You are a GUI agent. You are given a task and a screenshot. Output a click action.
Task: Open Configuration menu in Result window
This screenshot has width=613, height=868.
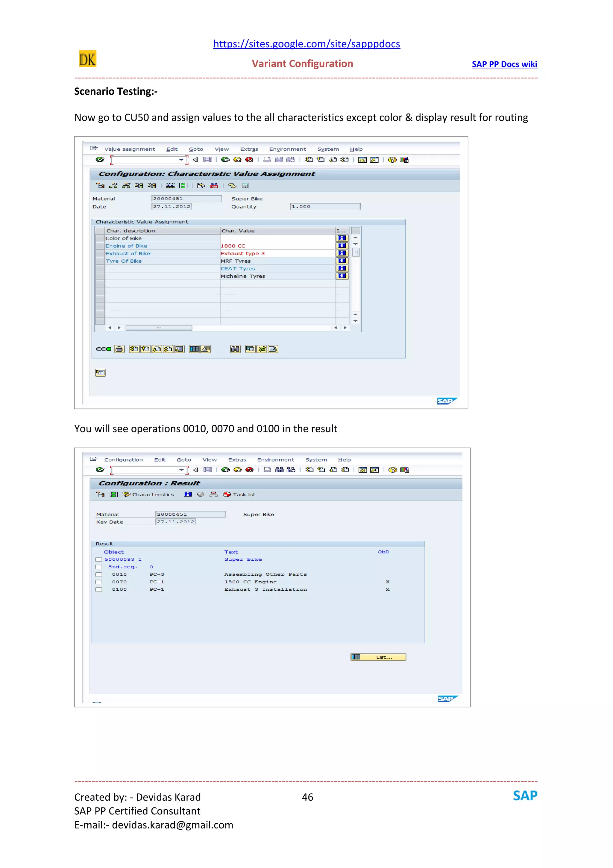[124, 460]
